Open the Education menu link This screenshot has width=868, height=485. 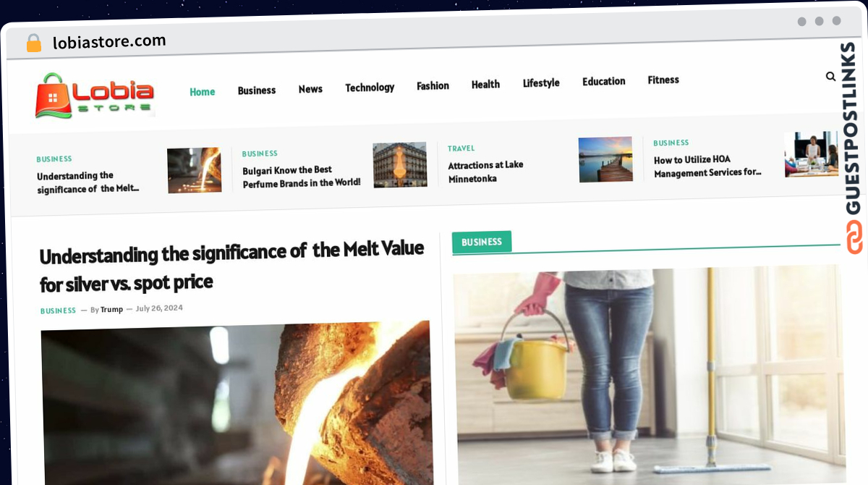(604, 81)
